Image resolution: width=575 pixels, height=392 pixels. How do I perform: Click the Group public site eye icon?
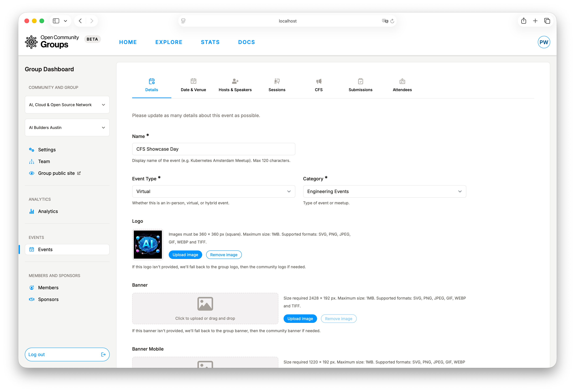point(32,173)
